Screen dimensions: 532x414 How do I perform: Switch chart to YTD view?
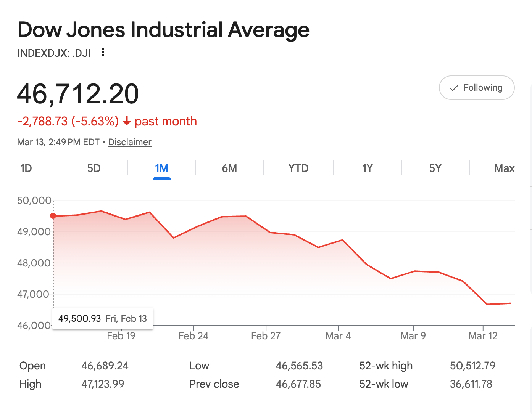point(298,168)
